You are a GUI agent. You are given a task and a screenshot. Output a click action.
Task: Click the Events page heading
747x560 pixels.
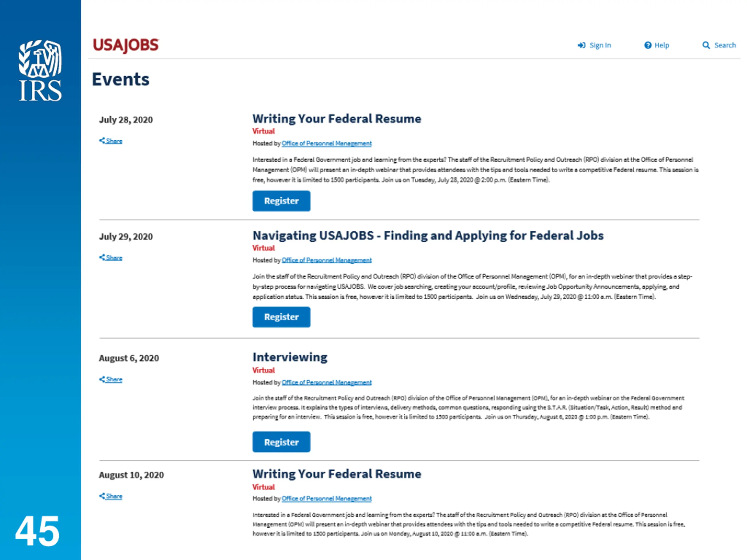[x=121, y=80]
